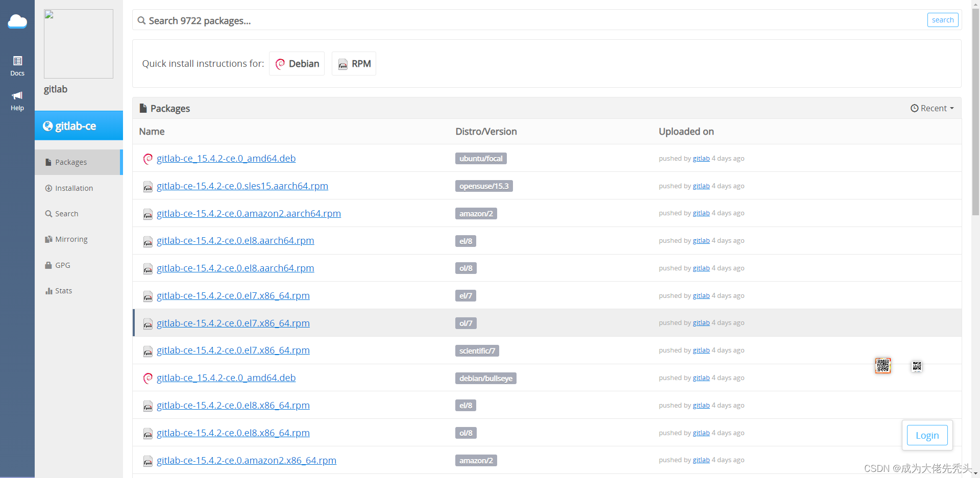980x478 pixels.
Task: Open el7.x86_64.rpm link in ol/7 row
Action: 233,323
